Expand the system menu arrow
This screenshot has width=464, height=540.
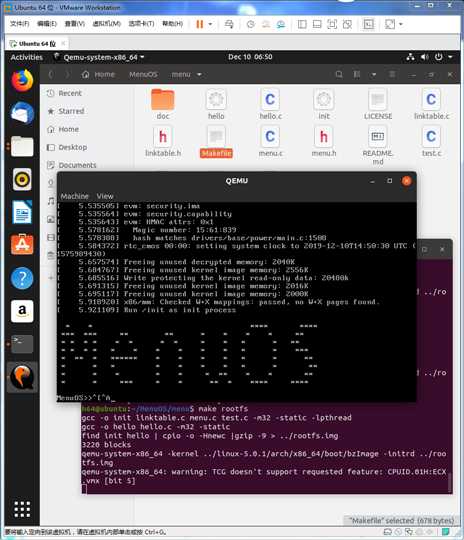coord(450,57)
